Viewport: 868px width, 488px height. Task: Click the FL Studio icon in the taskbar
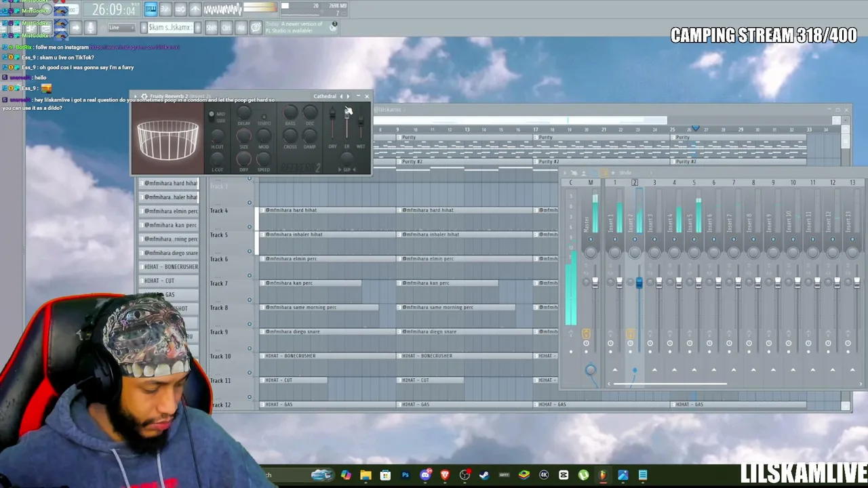click(x=603, y=475)
